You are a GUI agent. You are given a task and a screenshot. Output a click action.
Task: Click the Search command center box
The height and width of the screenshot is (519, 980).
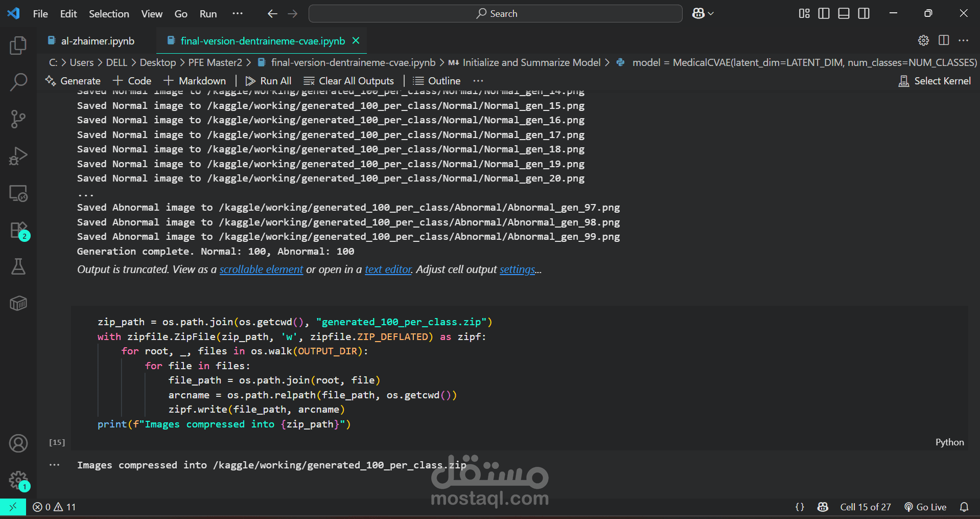[495, 14]
